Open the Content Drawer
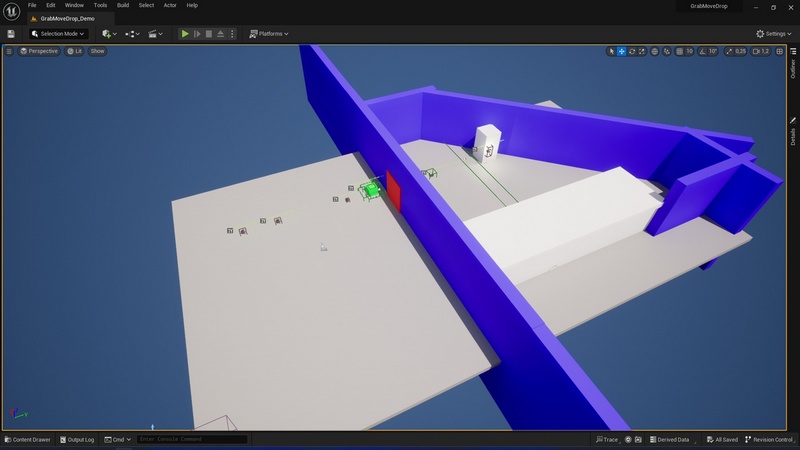 [x=27, y=439]
